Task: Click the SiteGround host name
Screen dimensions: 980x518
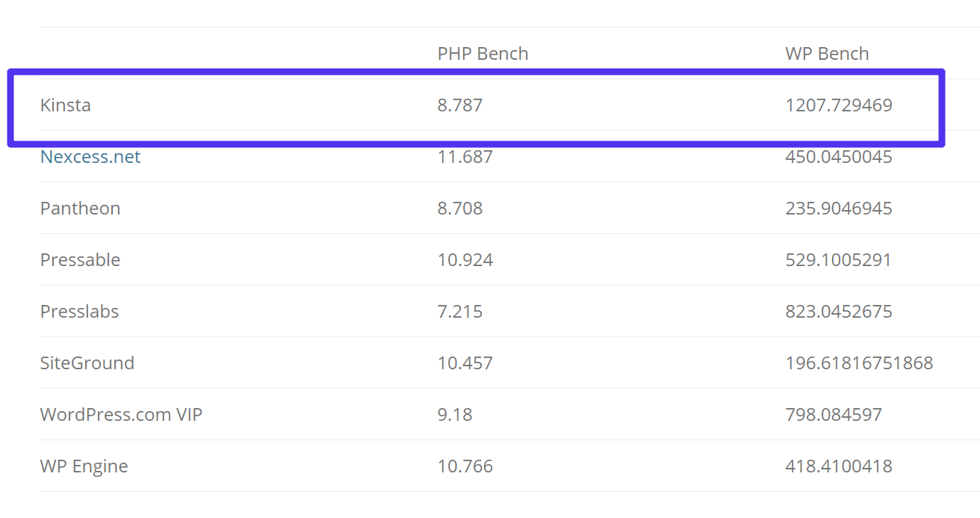Action: (87, 363)
